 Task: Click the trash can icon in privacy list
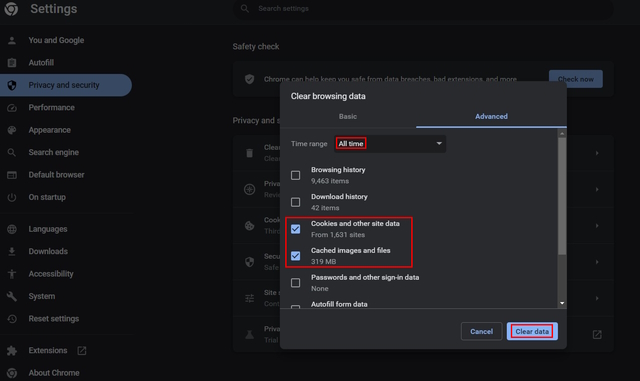[x=249, y=153]
